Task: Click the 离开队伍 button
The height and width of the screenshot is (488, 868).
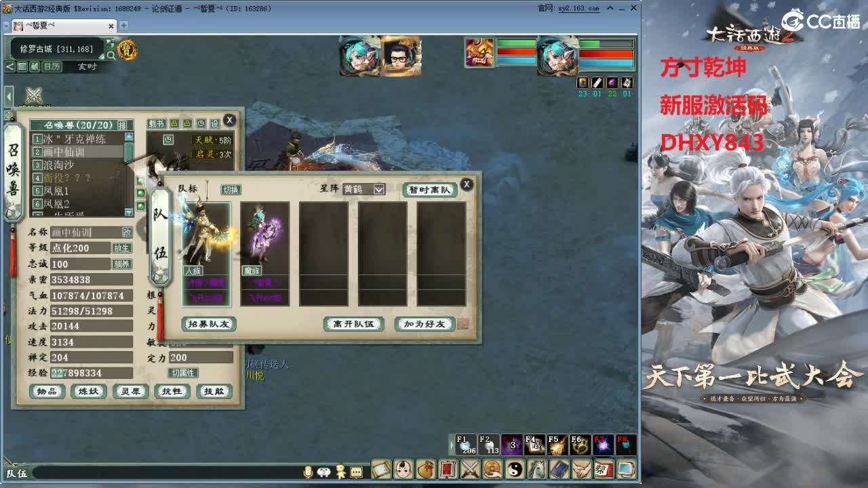Action: (x=354, y=324)
